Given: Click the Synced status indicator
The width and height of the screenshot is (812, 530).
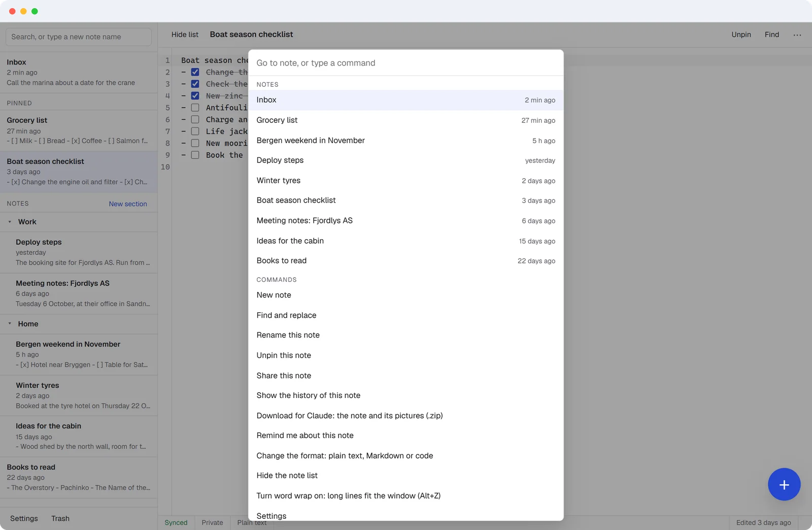Looking at the screenshot, I should [x=176, y=522].
